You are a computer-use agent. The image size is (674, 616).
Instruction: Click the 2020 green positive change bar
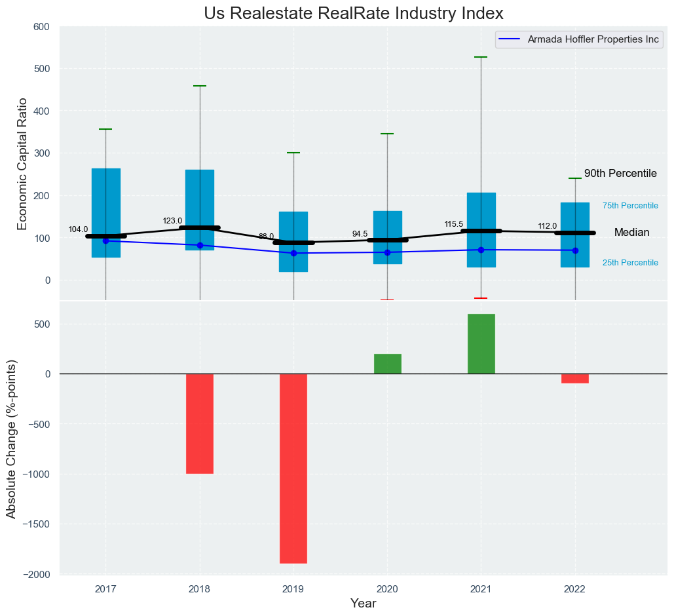pyautogui.click(x=387, y=364)
